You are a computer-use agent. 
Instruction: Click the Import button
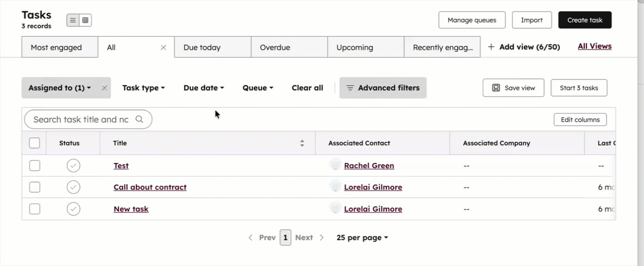[x=532, y=20]
